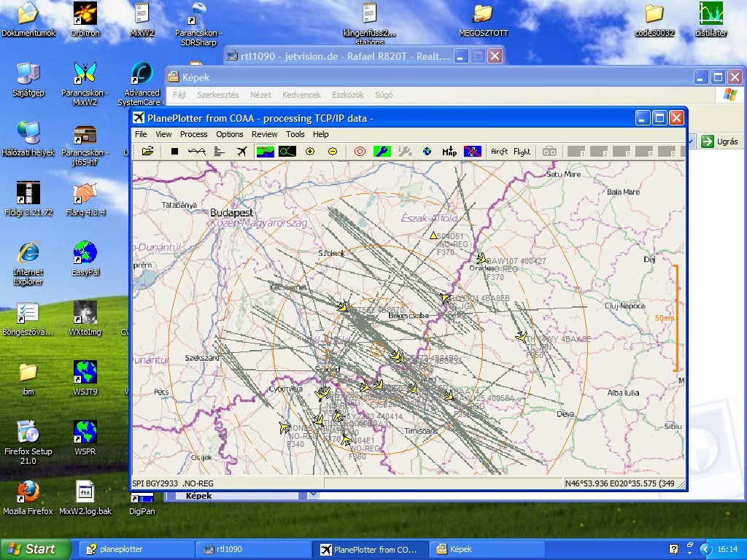Open the green wrench options icon
This screenshot has height=560, width=747.
382,152
